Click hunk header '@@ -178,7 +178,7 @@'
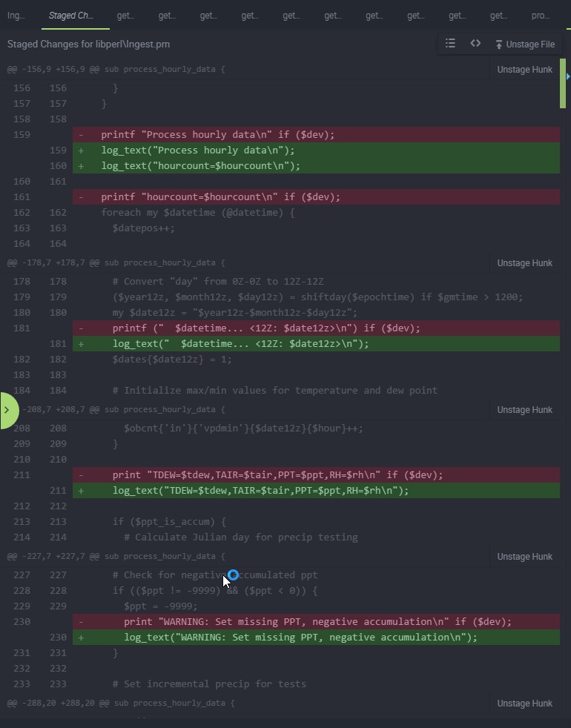Viewport: 571px width, 728px height. coord(116,262)
